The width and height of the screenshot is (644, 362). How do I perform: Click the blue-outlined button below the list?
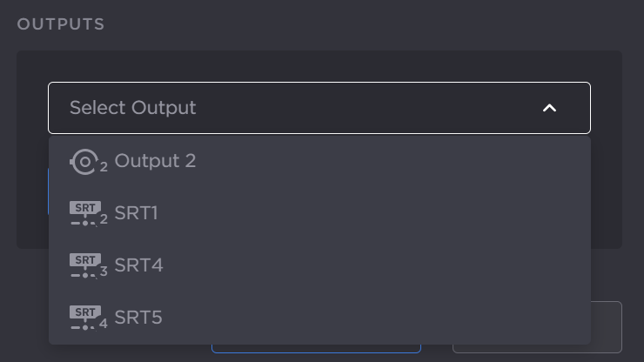coord(316,349)
